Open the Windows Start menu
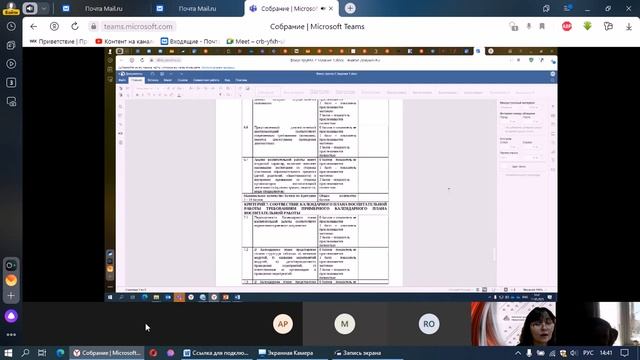This screenshot has height=360, width=640. pos(8,353)
